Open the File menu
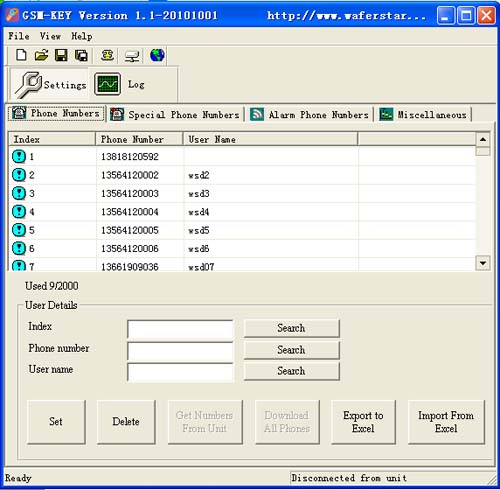500x490 pixels. coord(19,36)
